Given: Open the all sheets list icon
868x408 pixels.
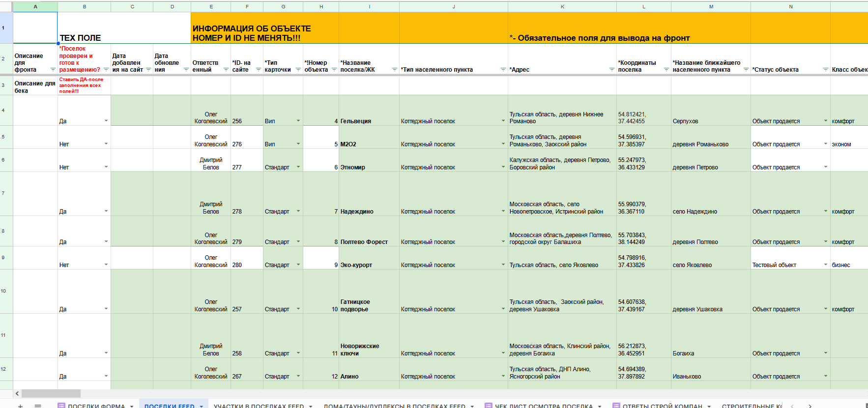Looking at the screenshot, I should 38,406.
